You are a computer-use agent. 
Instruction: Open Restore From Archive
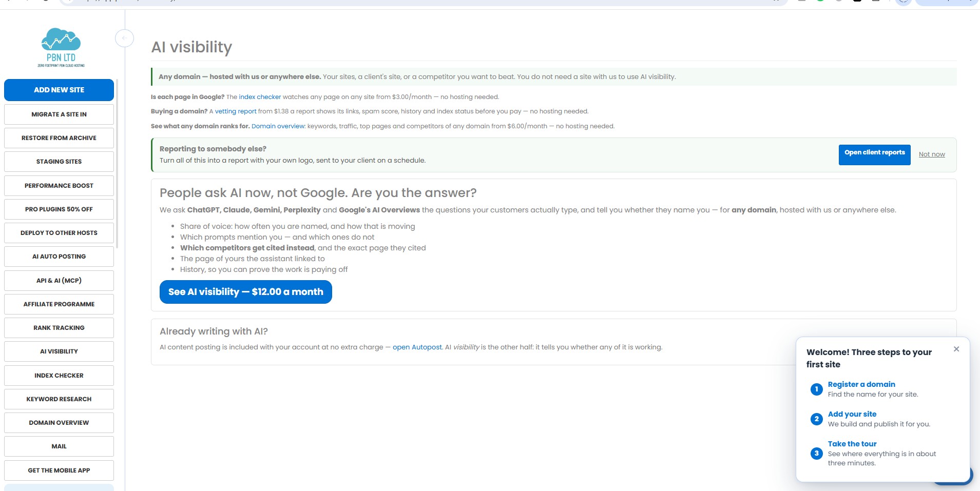[x=59, y=138]
